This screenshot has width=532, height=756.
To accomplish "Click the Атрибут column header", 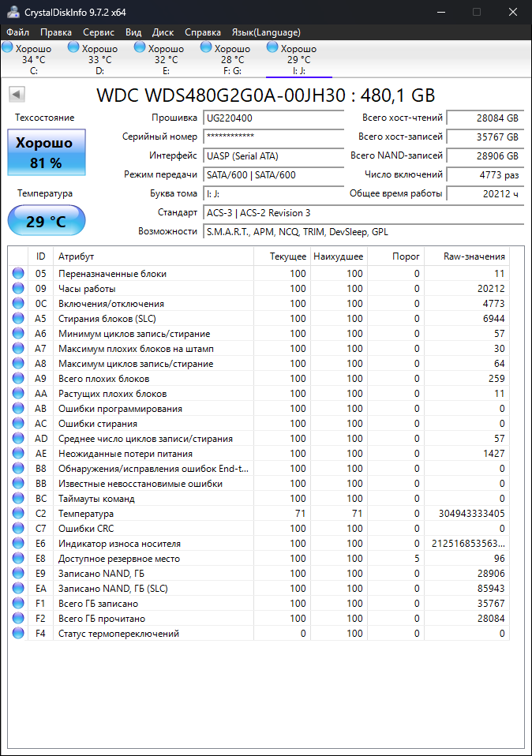I will pyautogui.click(x=153, y=256).
